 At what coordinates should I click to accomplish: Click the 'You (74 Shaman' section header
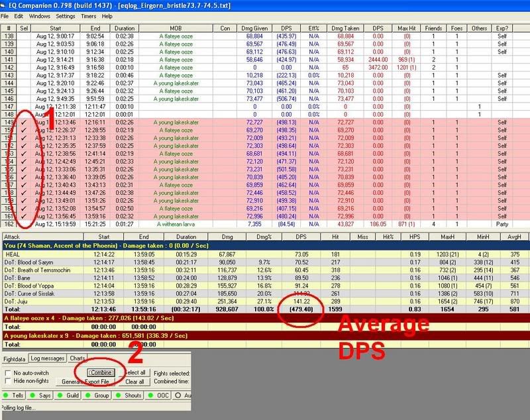point(266,246)
